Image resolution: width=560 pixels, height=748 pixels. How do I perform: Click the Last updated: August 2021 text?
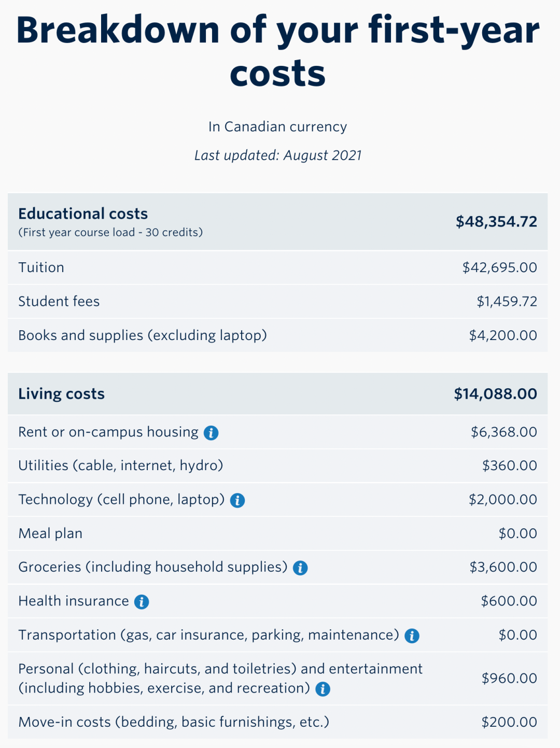coord(278,156)
